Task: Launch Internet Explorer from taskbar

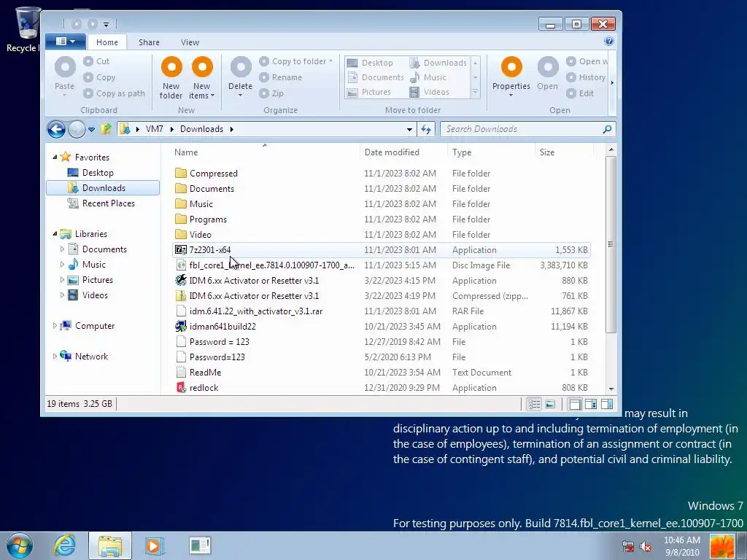Action: coord(64,545)
